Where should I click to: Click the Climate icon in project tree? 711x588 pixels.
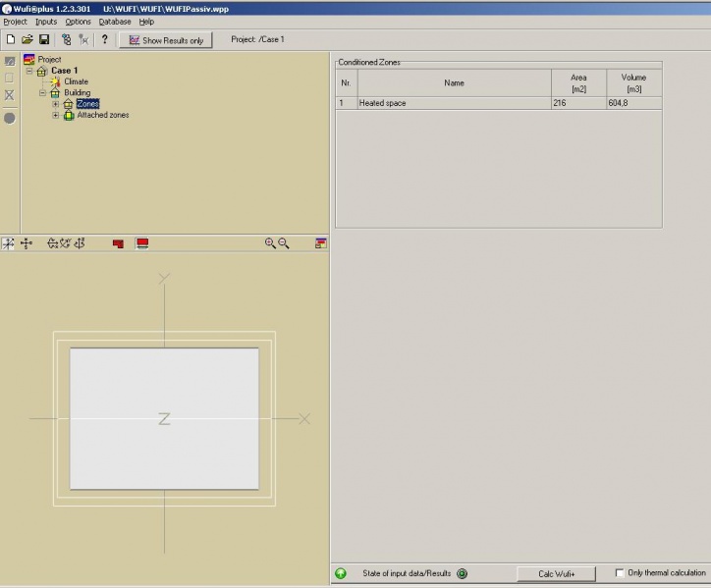pyautogui.click(x=55, y=82)
